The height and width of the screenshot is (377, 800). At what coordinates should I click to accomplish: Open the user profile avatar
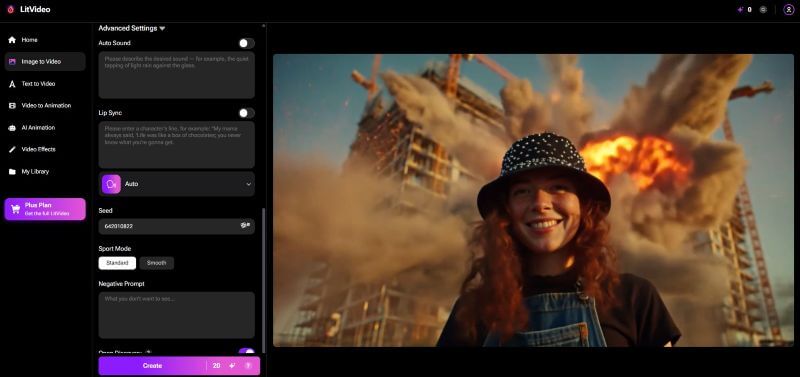pos(789,10)
